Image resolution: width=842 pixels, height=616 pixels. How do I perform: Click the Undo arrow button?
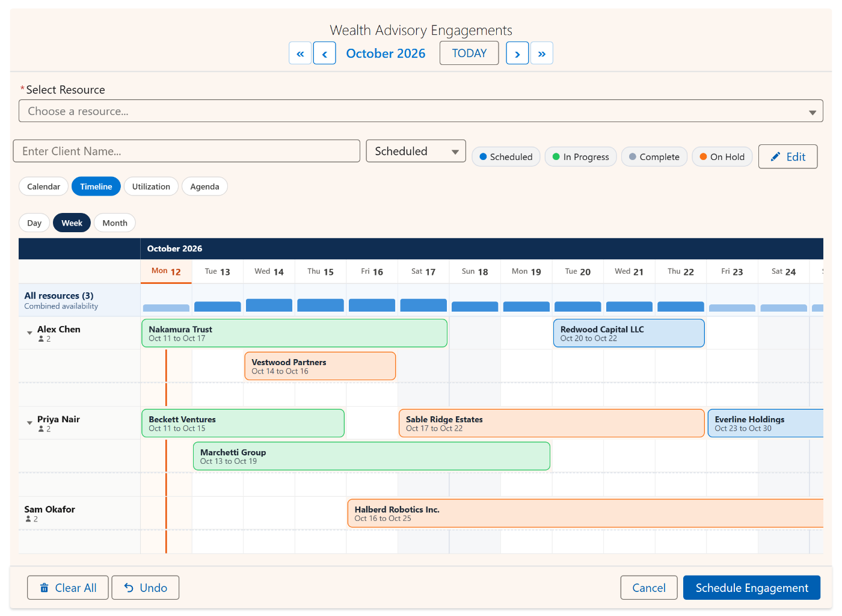point(146,588)
